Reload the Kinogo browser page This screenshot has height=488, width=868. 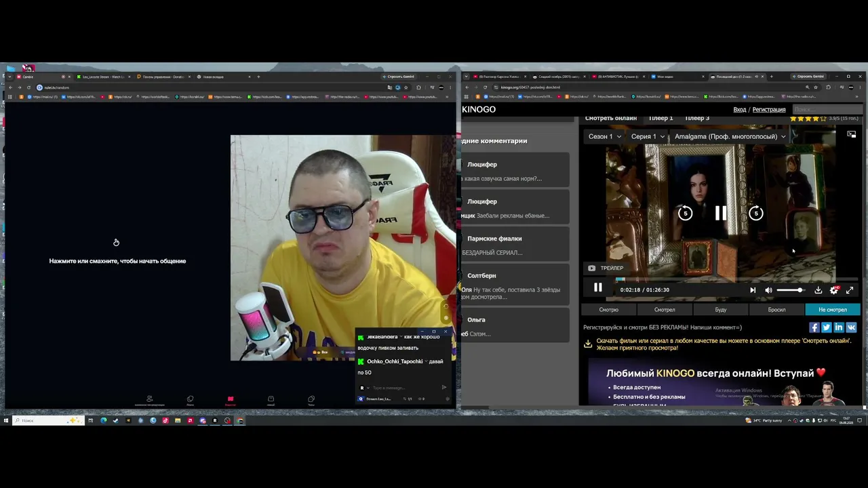(x=486, y=87)
